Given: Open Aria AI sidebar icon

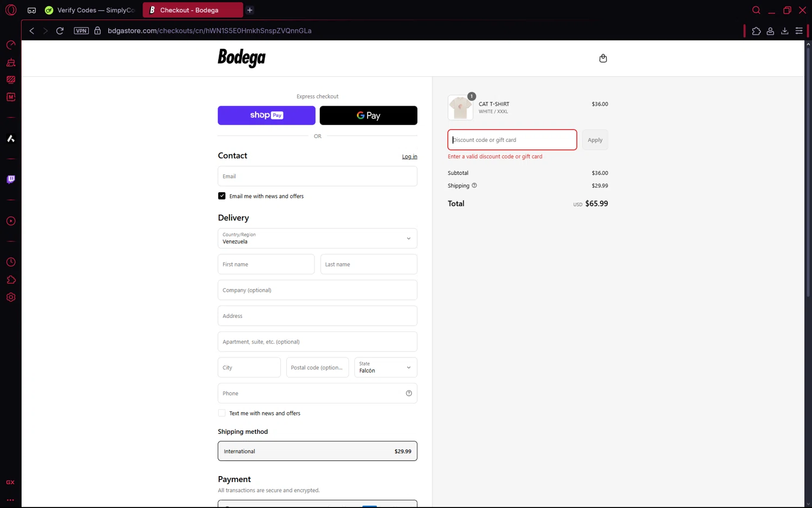Looking at the screenshot, I should (11, 139).
